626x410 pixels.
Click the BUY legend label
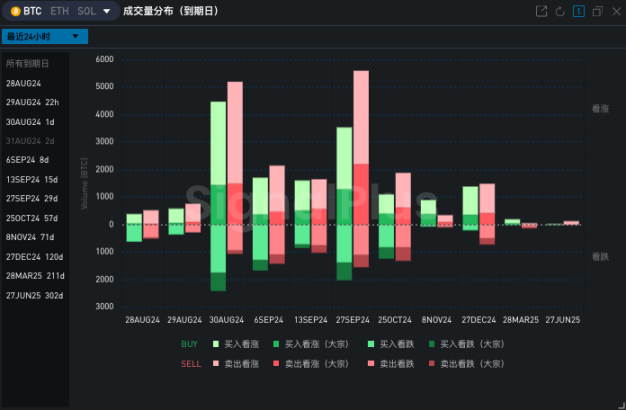[189, 344]
